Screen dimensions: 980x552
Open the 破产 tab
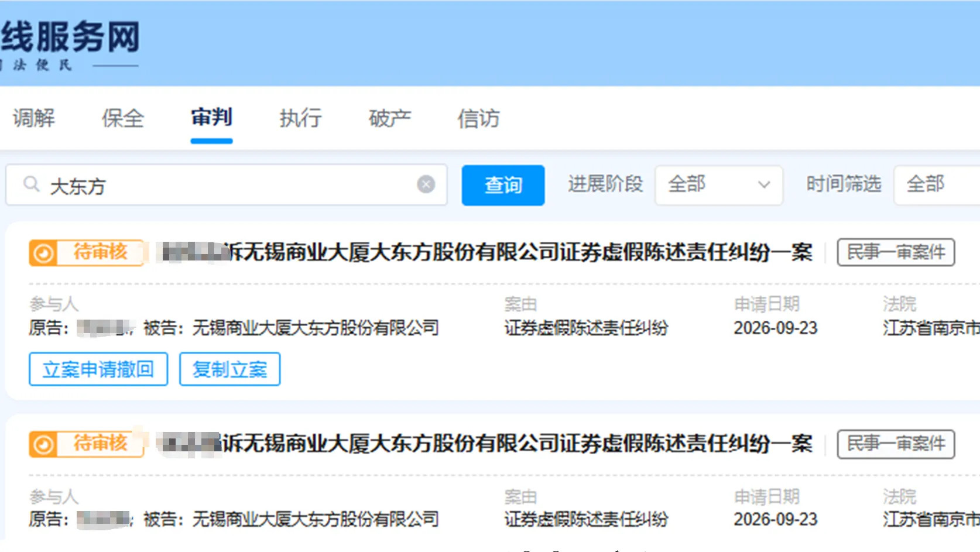389,118
